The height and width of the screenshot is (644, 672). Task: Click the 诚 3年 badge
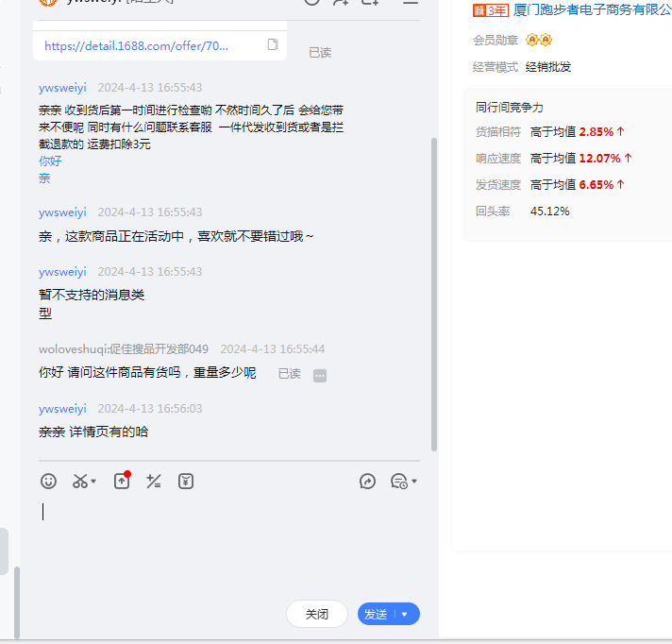[x=490, y=9]
